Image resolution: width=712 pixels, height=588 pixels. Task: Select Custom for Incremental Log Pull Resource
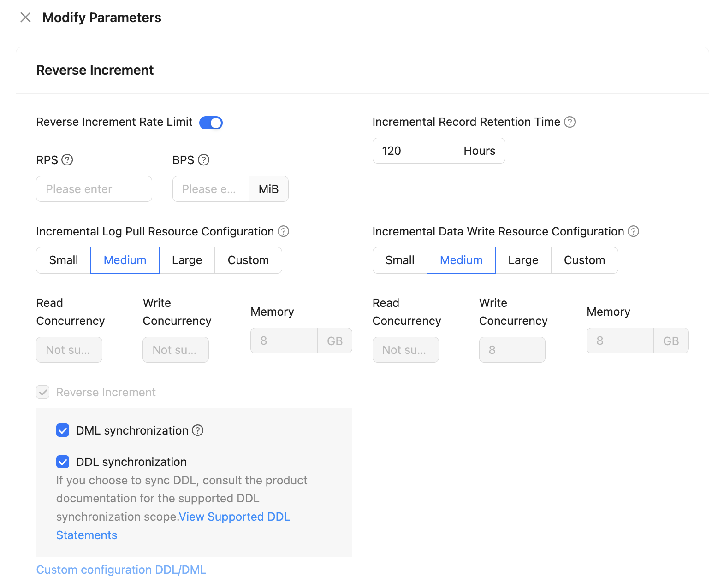(x=248, y=260)
